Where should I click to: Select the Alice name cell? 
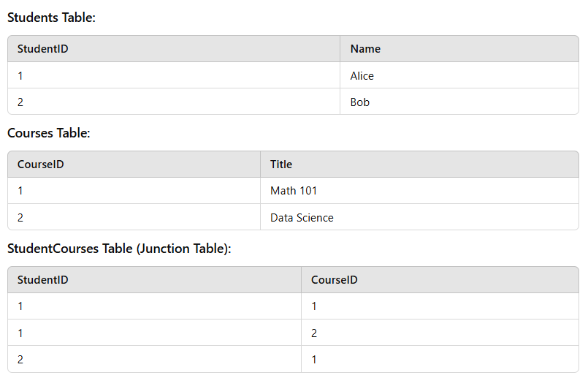pyautogui.click(x=459, y=75)
